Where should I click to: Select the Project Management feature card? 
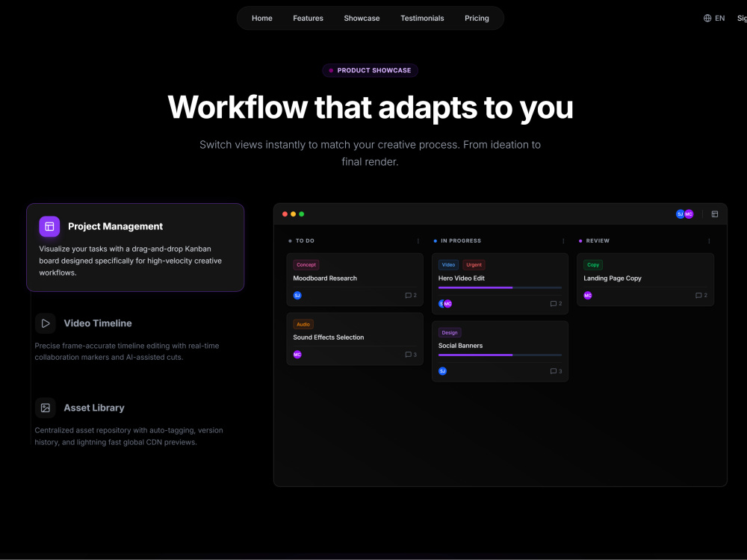pyautogui.click(x=135, y=248)
